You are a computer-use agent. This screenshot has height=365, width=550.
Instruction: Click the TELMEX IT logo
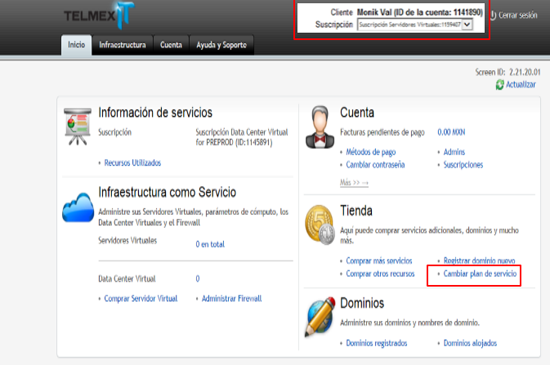[x=99, y=15]
